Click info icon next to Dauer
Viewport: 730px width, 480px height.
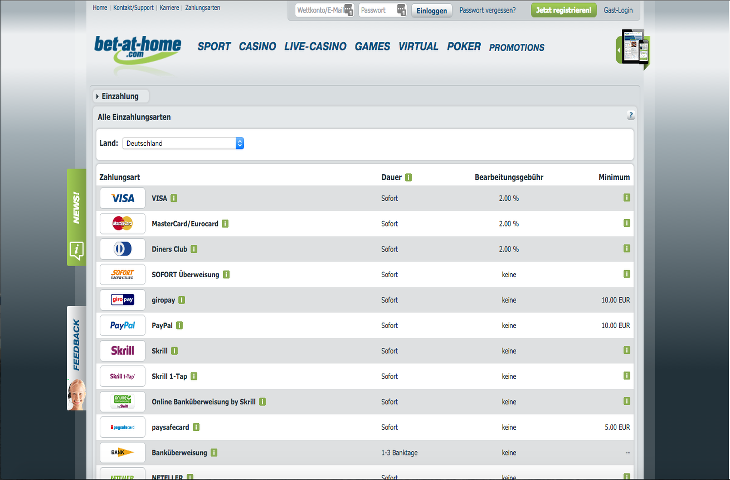pos(408,177)
